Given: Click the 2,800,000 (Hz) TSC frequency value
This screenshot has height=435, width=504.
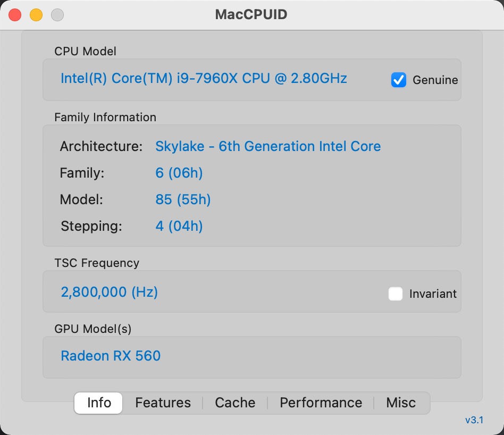Looking at the screenshot, I should click(x=110, y=292).
